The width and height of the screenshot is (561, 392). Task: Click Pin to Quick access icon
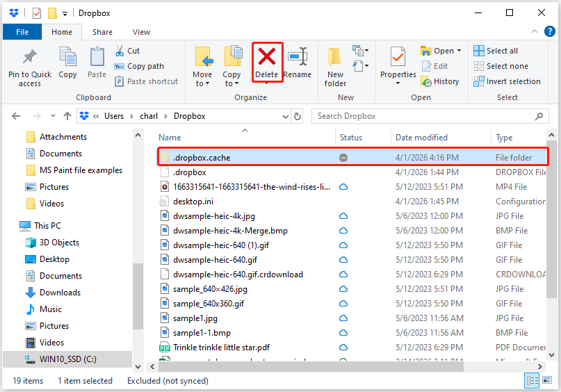click(30, 57)
